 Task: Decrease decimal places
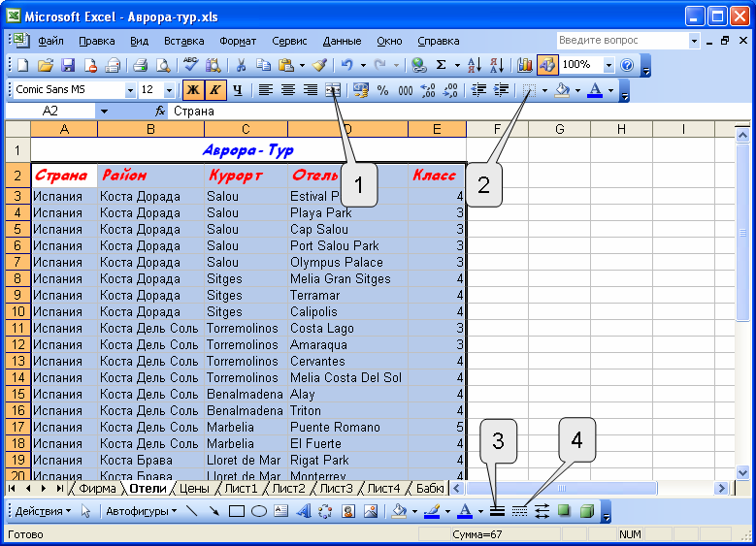(x=450, y=90)
